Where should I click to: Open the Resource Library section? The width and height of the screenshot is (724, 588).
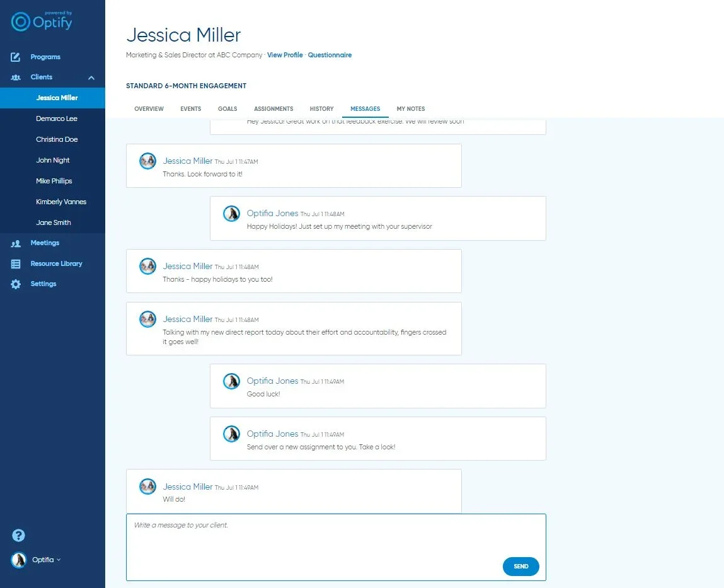tap(56, 263)
